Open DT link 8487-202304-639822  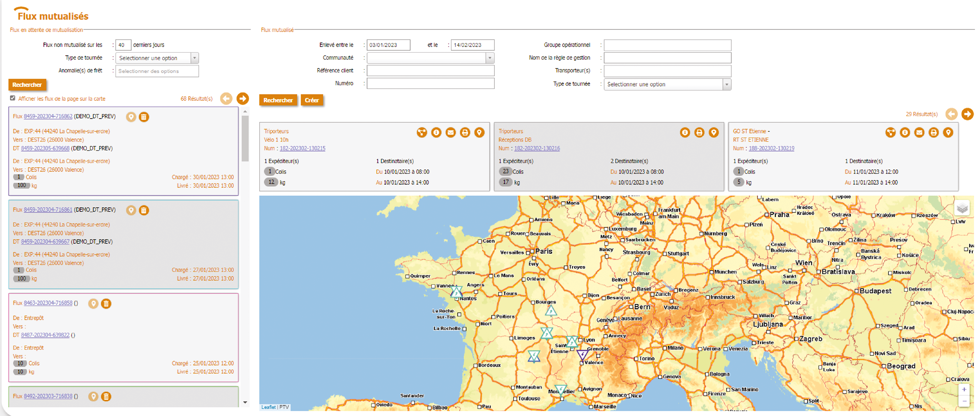click(x=45, y=335)
